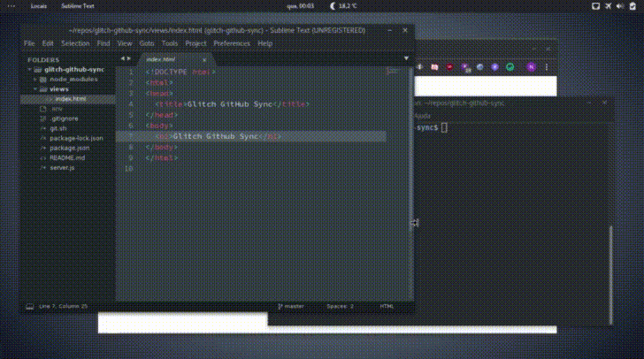Place cursor on line 4 title tag

pos(232,104)
